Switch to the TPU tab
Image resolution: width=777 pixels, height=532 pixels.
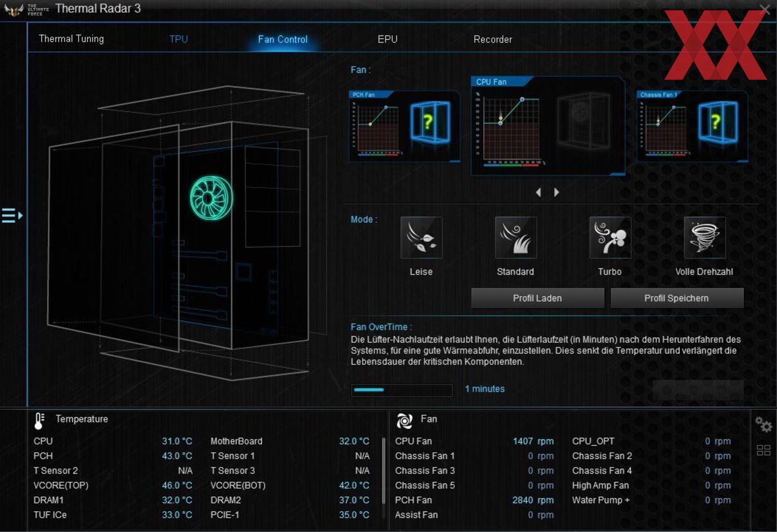(x=179, y=39)
